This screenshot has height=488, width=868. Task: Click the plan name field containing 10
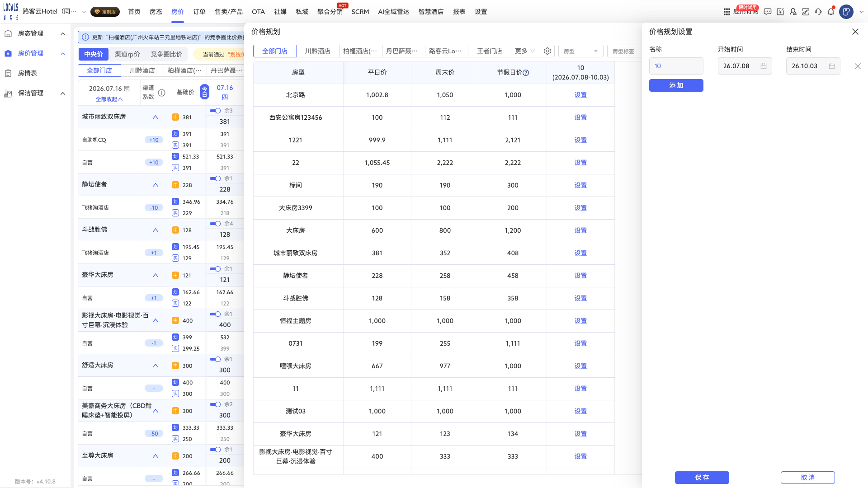click(x=676, y=66)
